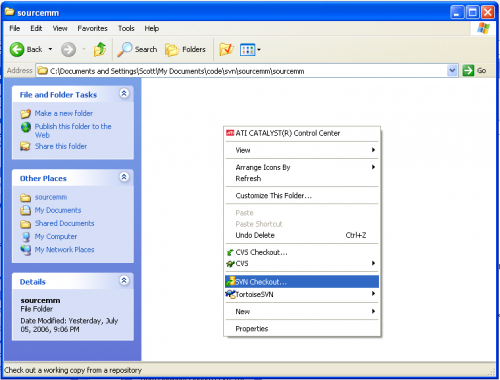Choose Refresh from context menu
Image resolution: width=500 pixels, height=380 pixels.
302,178
